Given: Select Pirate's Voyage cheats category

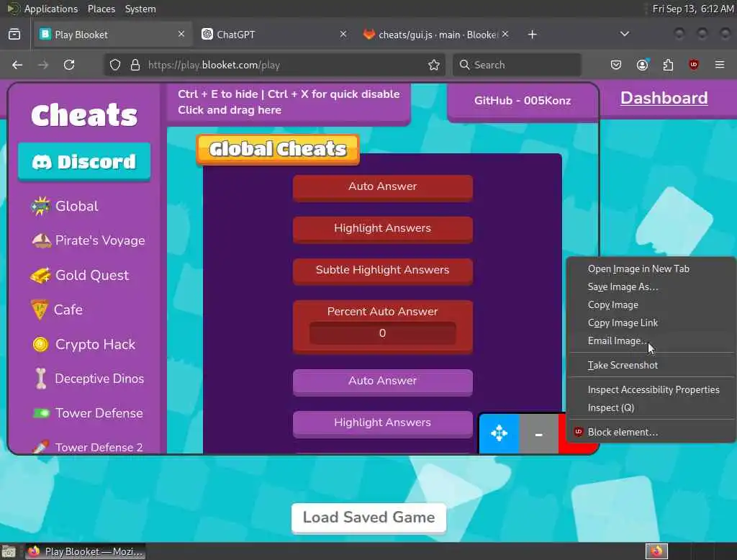Looking at the screenshot, I should 88,240.
